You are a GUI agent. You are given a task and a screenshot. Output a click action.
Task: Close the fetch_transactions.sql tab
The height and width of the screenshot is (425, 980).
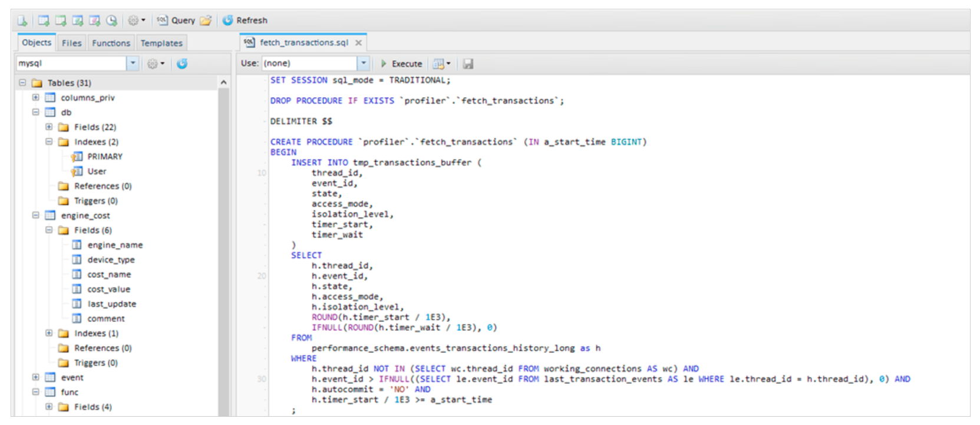(x=358, y=43)
